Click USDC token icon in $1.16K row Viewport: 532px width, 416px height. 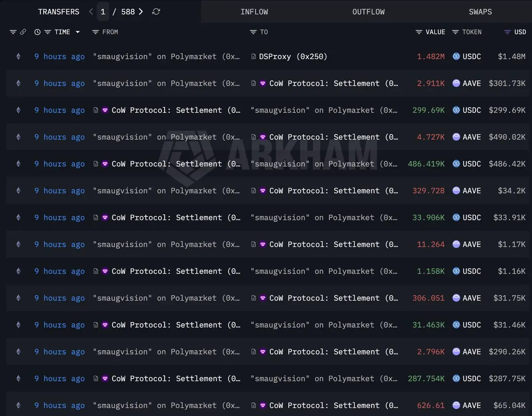tap(456, 271)
